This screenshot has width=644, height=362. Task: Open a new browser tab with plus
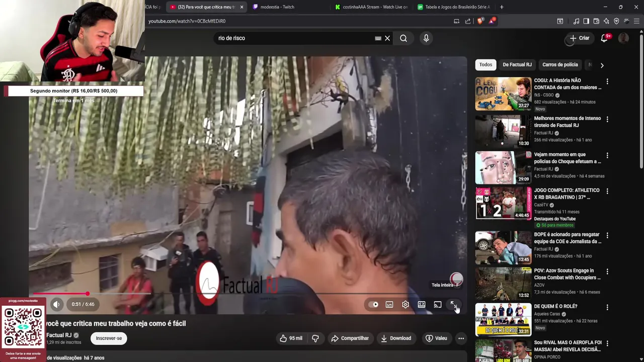(502, 7)
